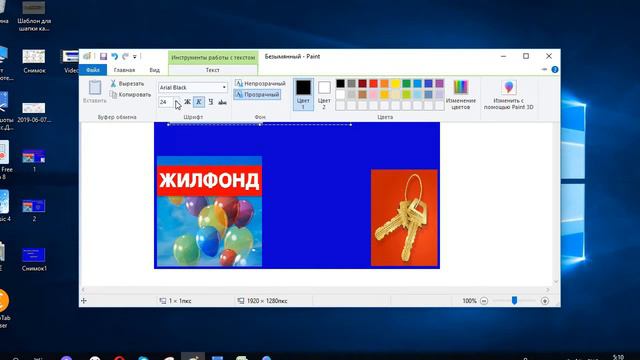
Task: Undo the last action with the blue arrow
Action: click(x=115, y=56)
